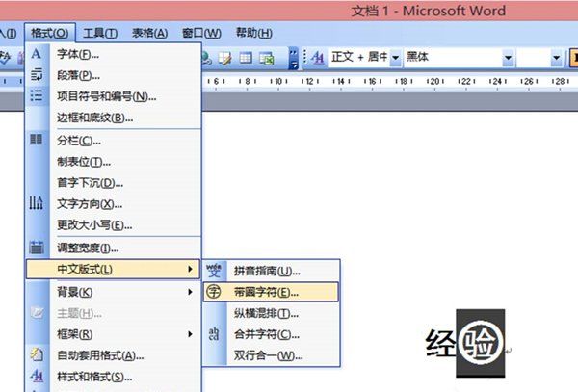Choose Styles and Formatting (样式和格式) entry
578x392 pixels.
click(114, 377)
